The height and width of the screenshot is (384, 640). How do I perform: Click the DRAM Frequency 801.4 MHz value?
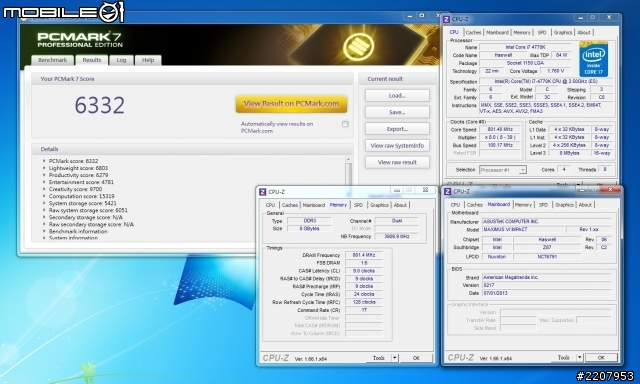click(364, 255)
